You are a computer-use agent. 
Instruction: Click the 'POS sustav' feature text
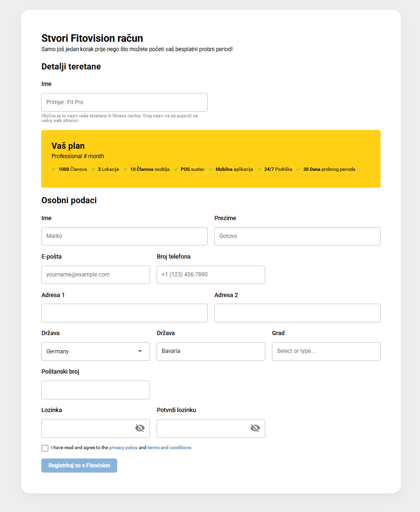[x=193, y=169]
